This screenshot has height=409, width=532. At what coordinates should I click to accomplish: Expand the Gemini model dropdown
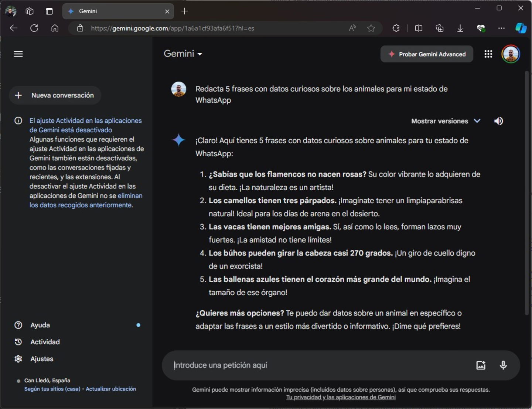coord(183,54)
